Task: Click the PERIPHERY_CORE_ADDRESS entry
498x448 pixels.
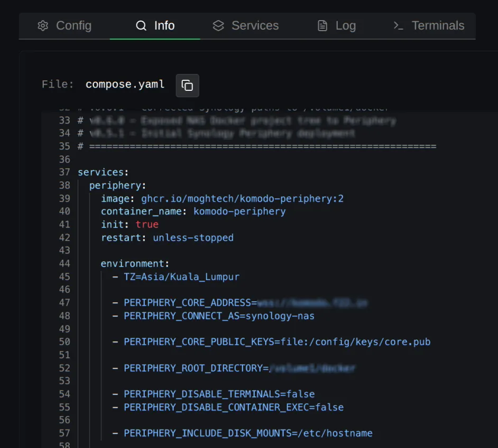Action: point(245,303)
